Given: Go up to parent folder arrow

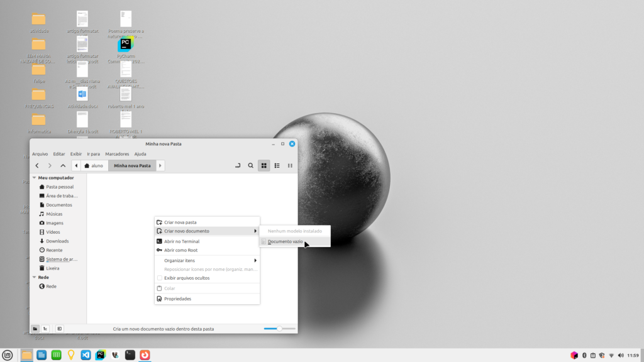Looking at the screenshot, I should point(63,166).
